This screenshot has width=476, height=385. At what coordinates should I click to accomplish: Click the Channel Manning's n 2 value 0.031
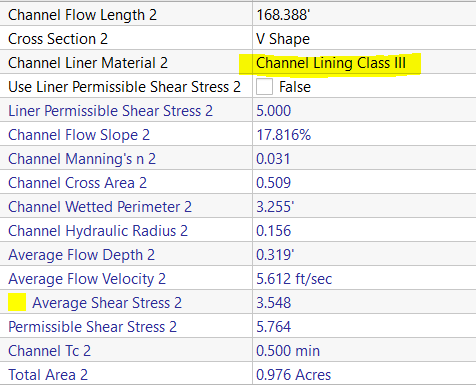(x=273, y=159)
